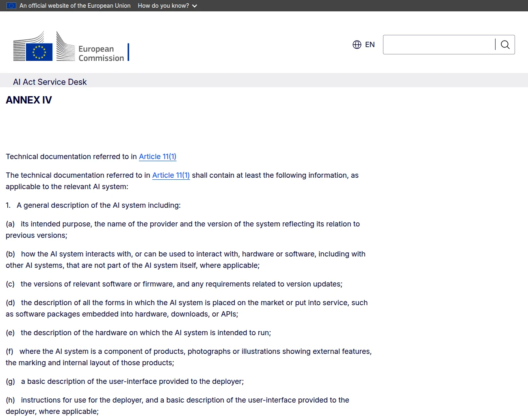Viewport: 528px width, 420px height.
Task: Click the EU flag icon in top banner
Action: [11, 6]
